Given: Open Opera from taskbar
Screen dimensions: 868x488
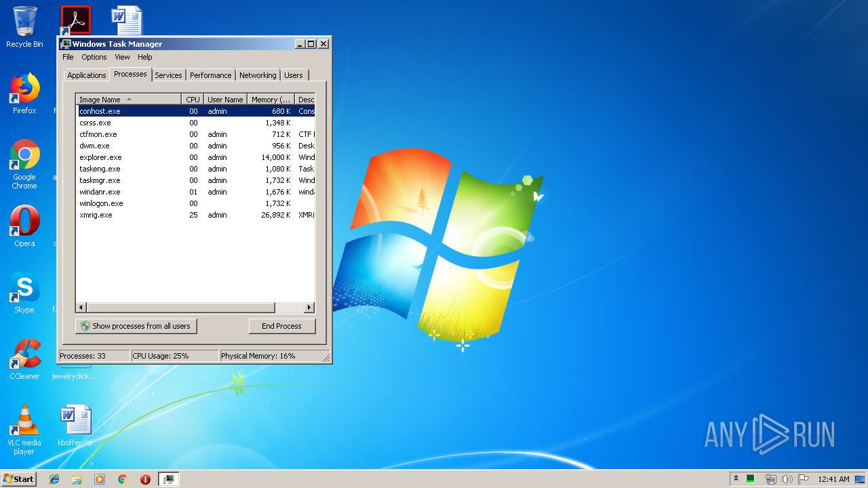Looking at the screenshot, I should click(145, 479).
